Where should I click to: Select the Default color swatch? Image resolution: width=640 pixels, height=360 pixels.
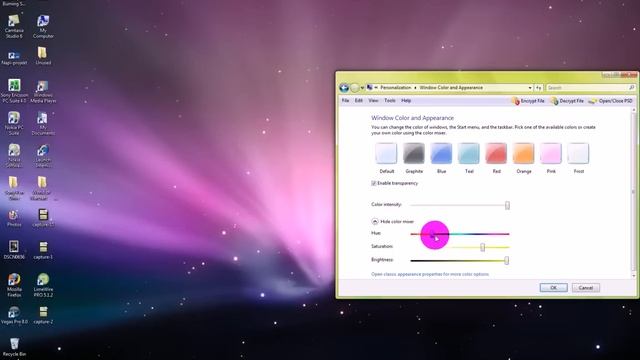coord(386,153)
